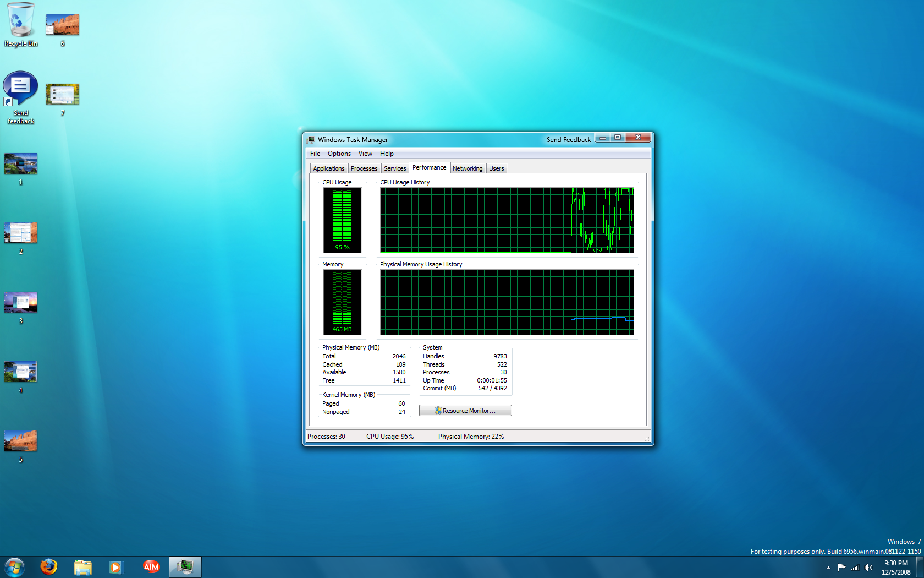
Task: Click the Memory 465 MB meter
Action: [x=342, y=302]
